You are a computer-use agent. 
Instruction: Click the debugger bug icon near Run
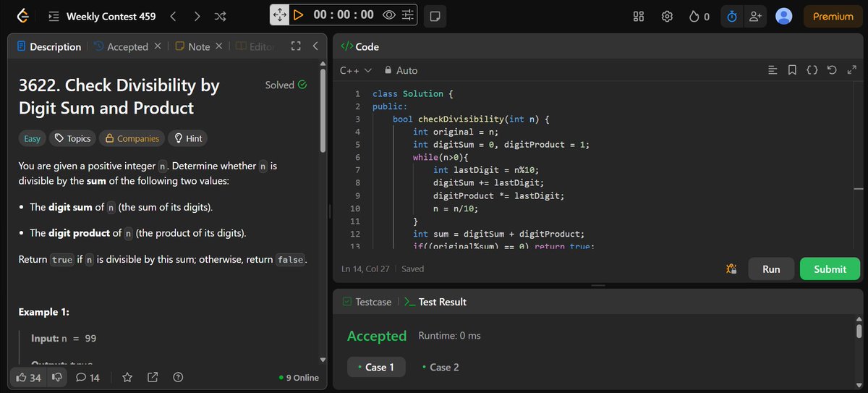(731, 269)
